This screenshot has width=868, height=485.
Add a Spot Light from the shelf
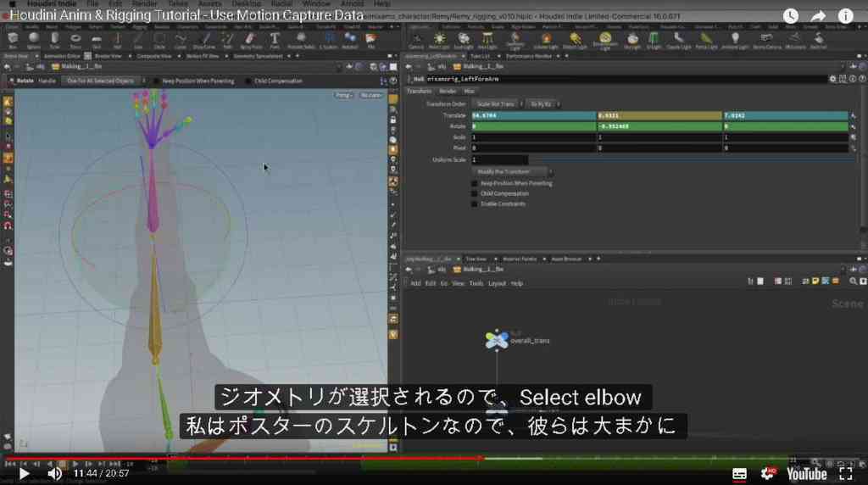pyautogui.click(x=464, y=40)
